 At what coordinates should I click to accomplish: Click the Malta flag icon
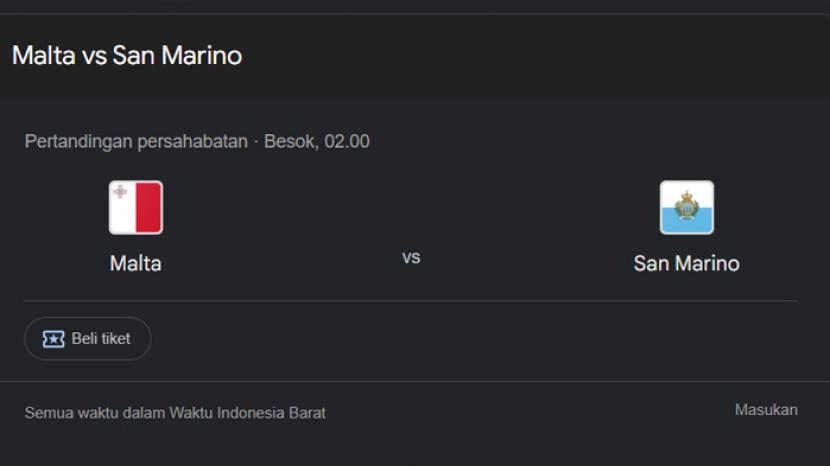[x=135, y=208]
